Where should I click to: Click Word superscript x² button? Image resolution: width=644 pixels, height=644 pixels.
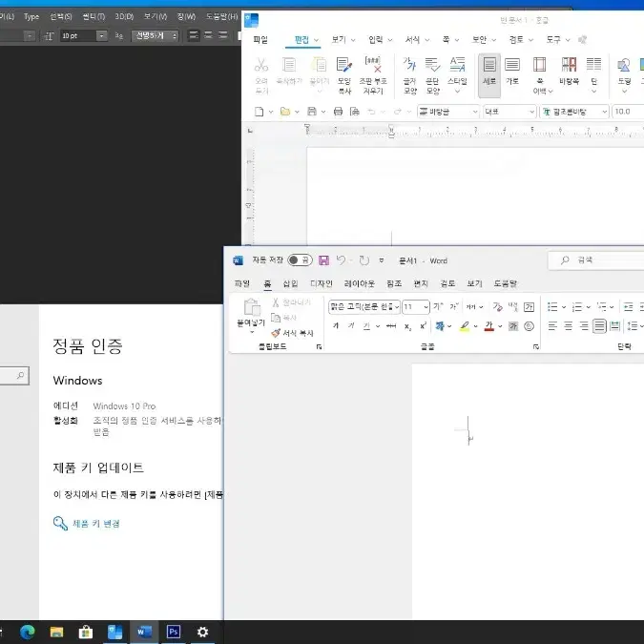pos(423,326)
